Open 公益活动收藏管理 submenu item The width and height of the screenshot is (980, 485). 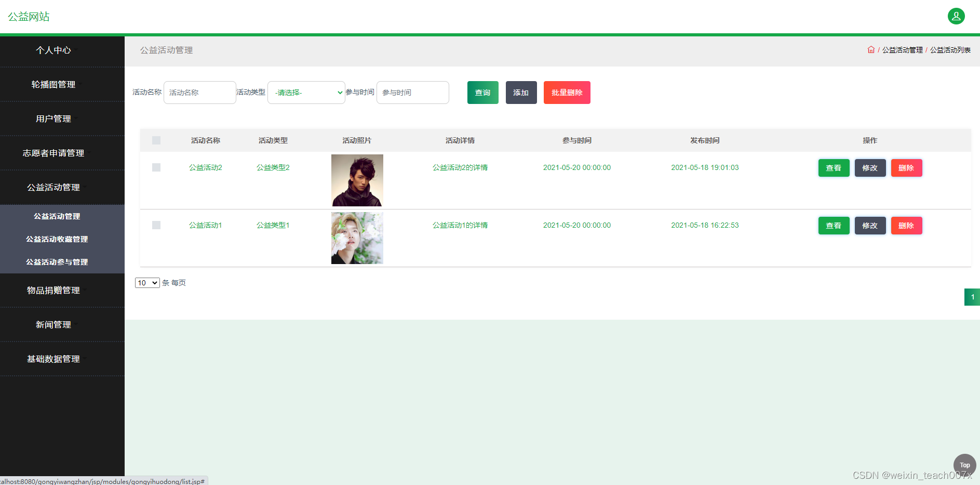[x=57, y=239]
